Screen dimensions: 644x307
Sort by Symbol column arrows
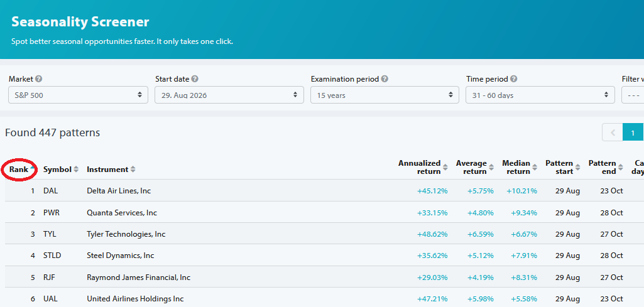point(76,170)
